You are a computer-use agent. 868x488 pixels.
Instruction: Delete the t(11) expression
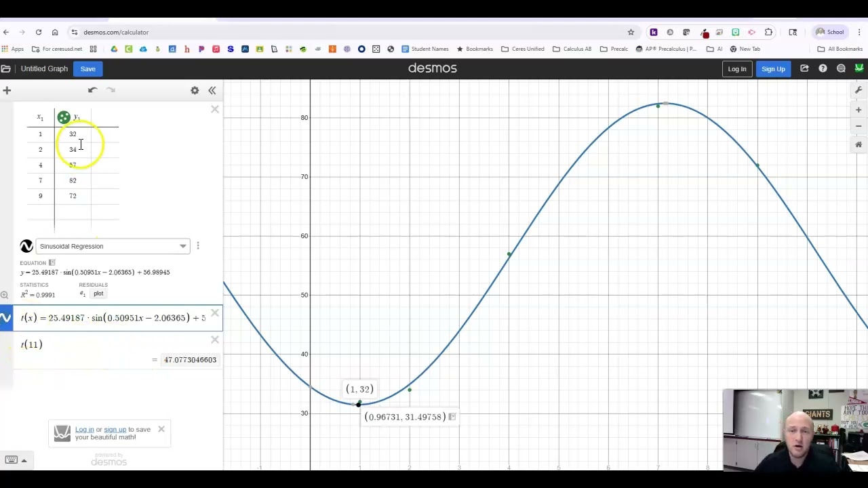[215, 340]
